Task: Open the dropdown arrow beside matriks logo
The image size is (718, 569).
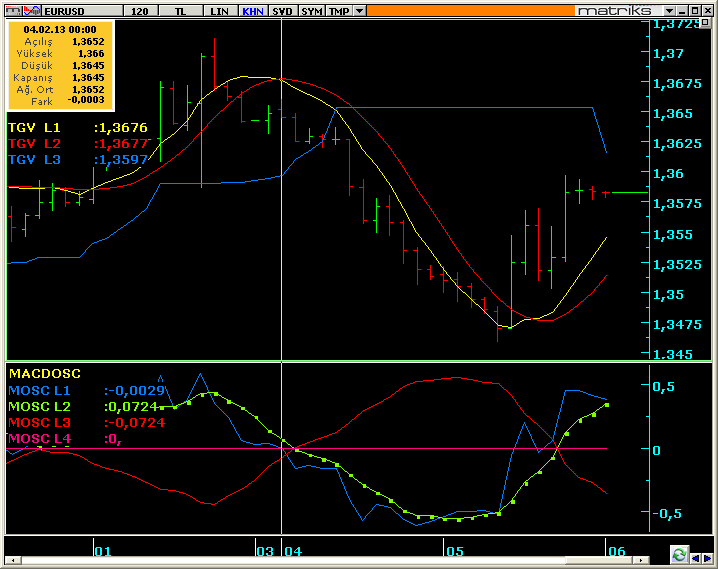Action: click(x=670, y=11)
